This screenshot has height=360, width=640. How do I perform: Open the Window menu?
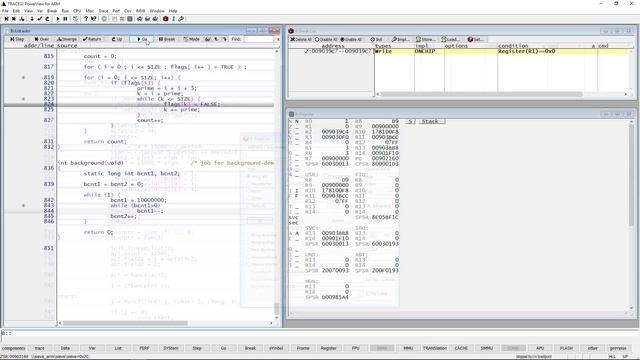pos(157,11)
